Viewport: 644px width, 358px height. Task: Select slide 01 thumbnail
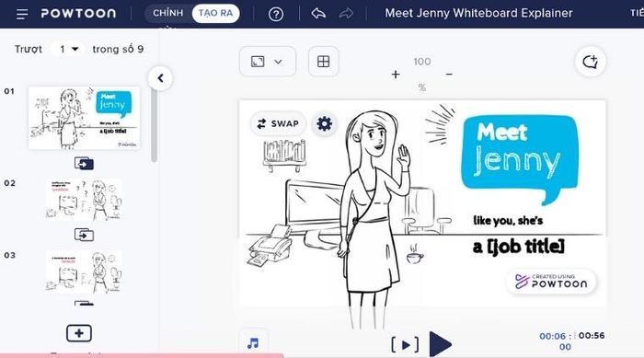84,118
